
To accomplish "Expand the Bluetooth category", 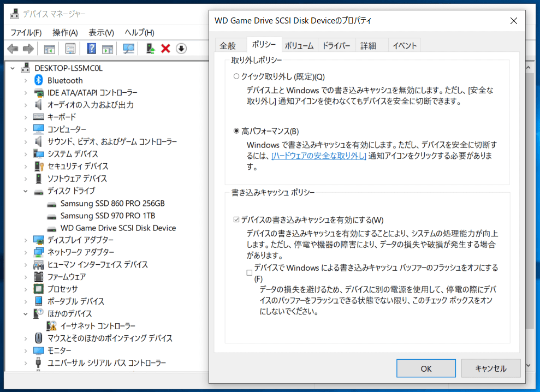I will point(26,81).
